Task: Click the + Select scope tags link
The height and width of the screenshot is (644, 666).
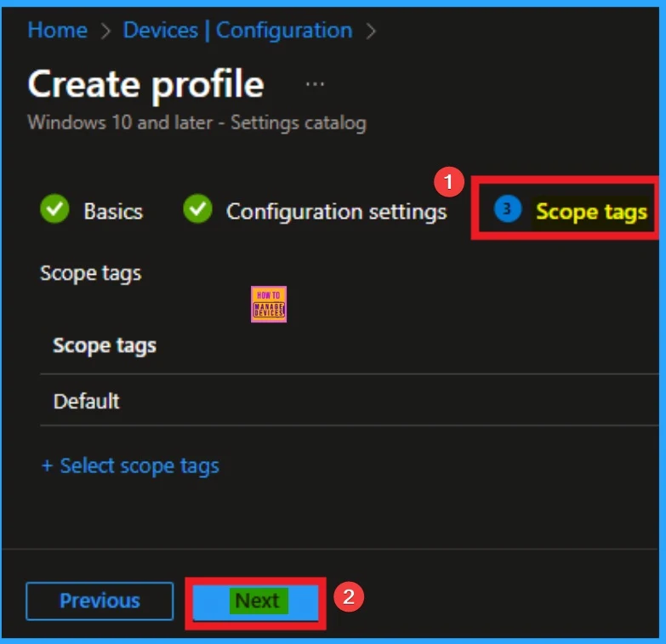Action: [x=130, y=466]
